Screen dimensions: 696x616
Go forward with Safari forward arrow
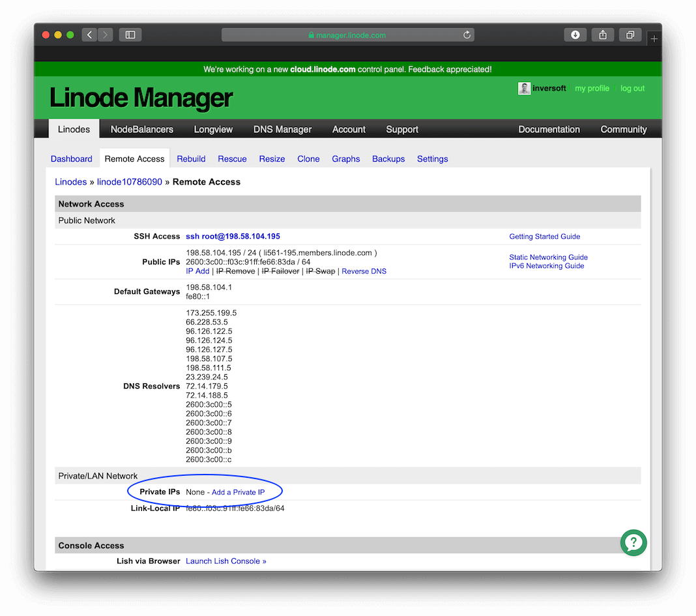[105, 35]
